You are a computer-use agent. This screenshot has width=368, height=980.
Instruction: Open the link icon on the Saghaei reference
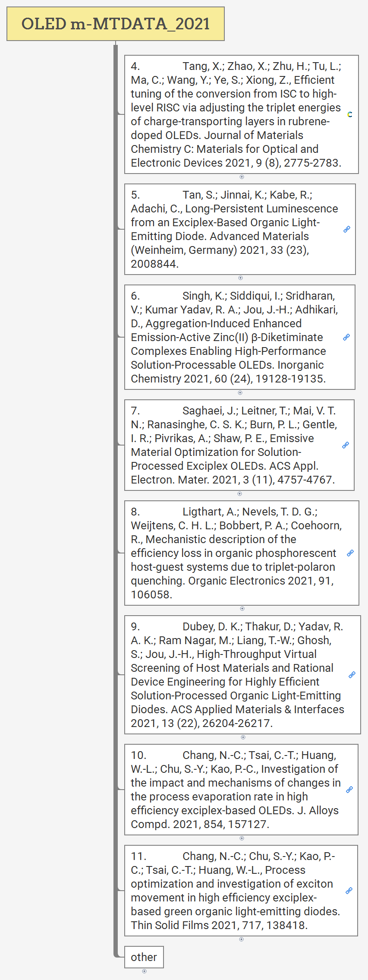[x=346, y=445]
